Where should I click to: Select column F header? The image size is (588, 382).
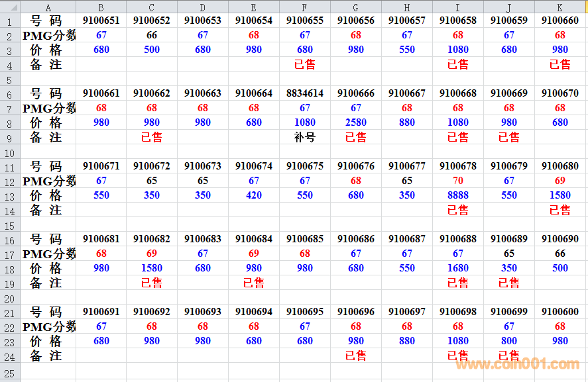tap(304, 7)
